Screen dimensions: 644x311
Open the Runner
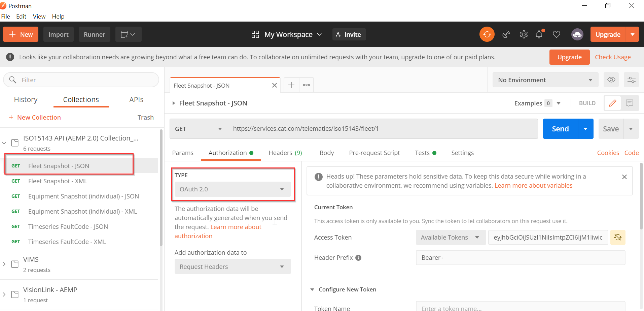coord(95,34)
